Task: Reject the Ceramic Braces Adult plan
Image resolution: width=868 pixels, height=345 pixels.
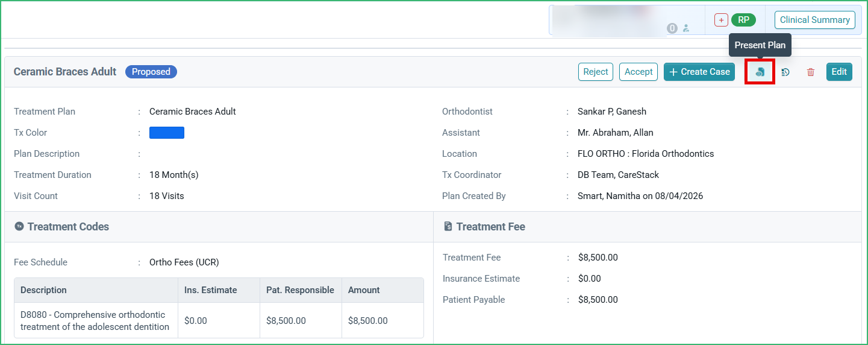Action: [596, 72]
